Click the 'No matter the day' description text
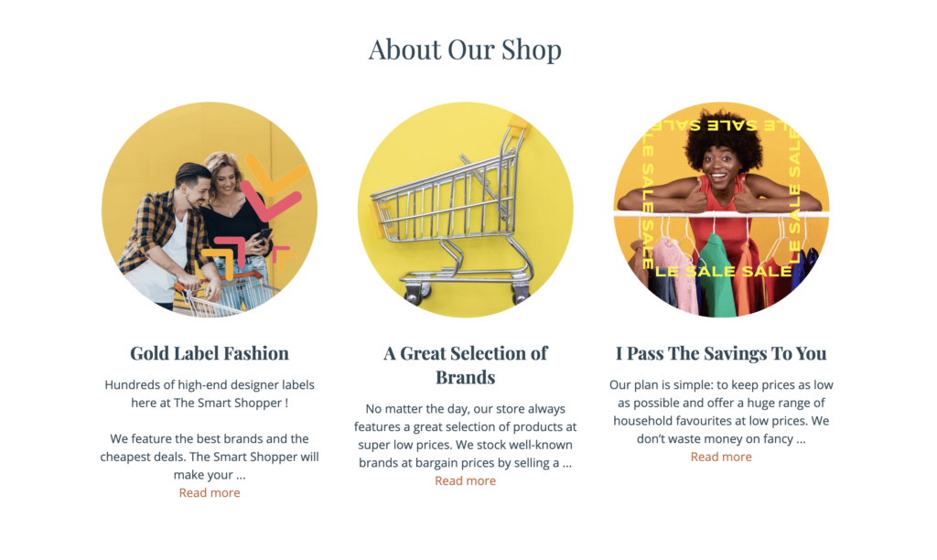This screenshot has height=560, width=937. [465, 436]
